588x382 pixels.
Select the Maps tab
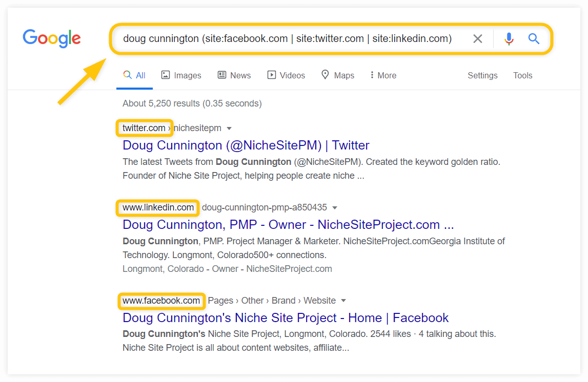pyautogui.click(x=338, y=75)
